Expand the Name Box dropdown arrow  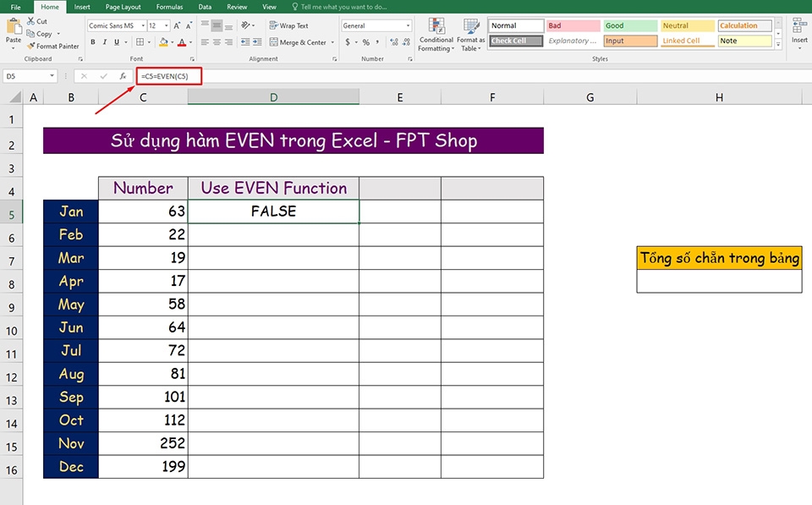(x=52, y=76)
